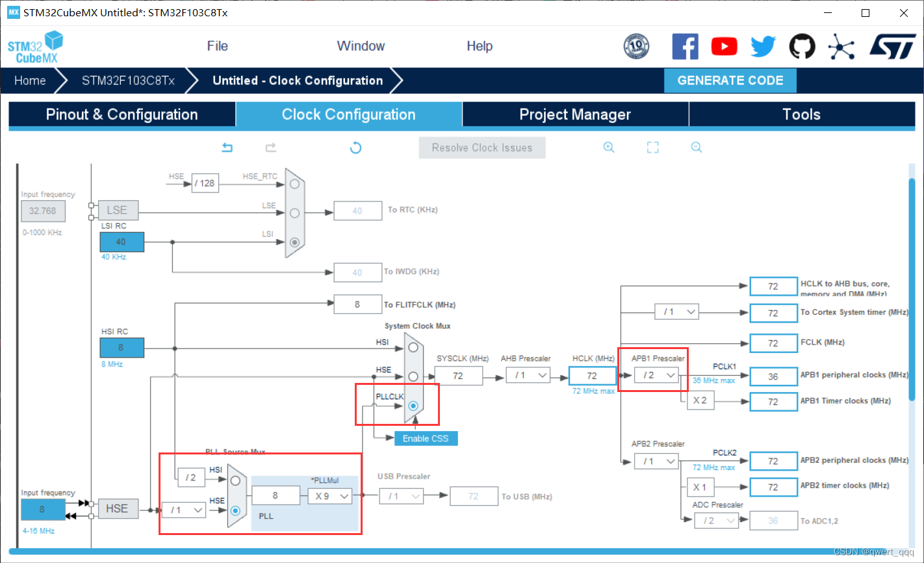Select the HSE_RTC radio in RTC mux
924x563 pixels.
[x=295, y=184]
